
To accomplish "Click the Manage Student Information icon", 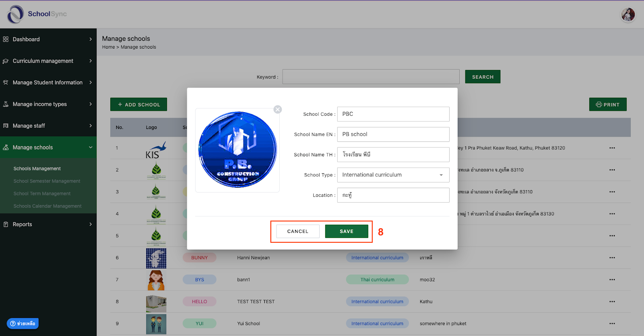I will point(6,82).
